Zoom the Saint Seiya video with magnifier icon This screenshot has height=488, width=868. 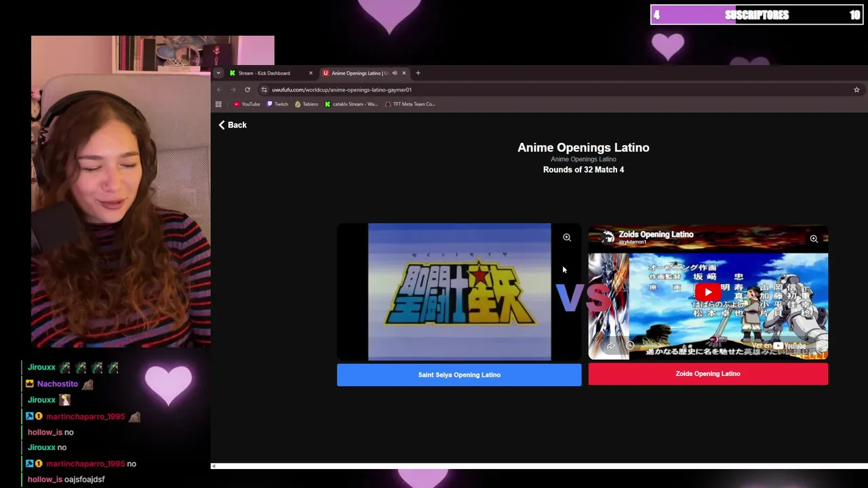(567, 237)
